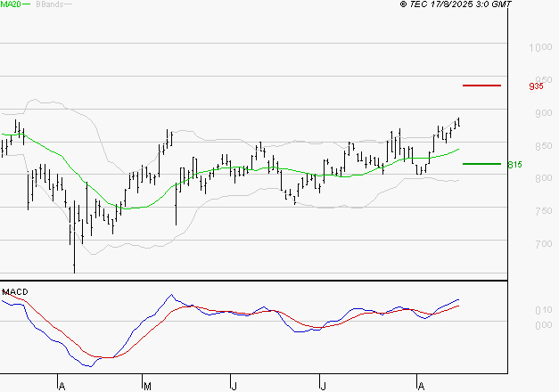
Task: Select the 750 price axis label
Action: (x=542, y=211)
